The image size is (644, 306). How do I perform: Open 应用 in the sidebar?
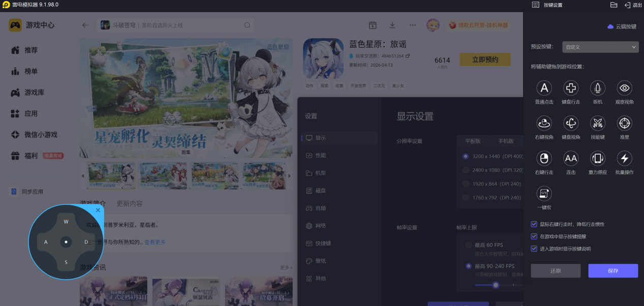(31, 113)
